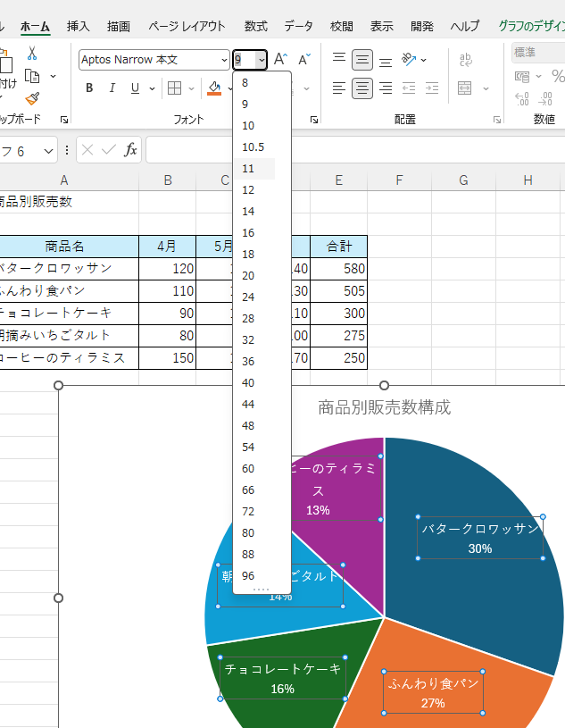
Task: Click the Decrease Indent icon
Action: tap(409, 88)
